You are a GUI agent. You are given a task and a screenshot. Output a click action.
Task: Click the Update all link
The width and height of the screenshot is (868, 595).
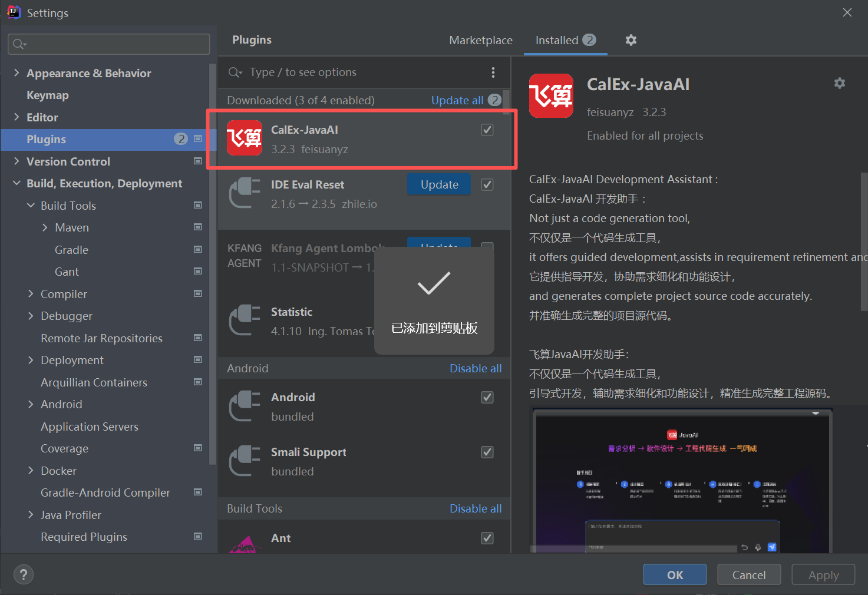tap(457, 100)
